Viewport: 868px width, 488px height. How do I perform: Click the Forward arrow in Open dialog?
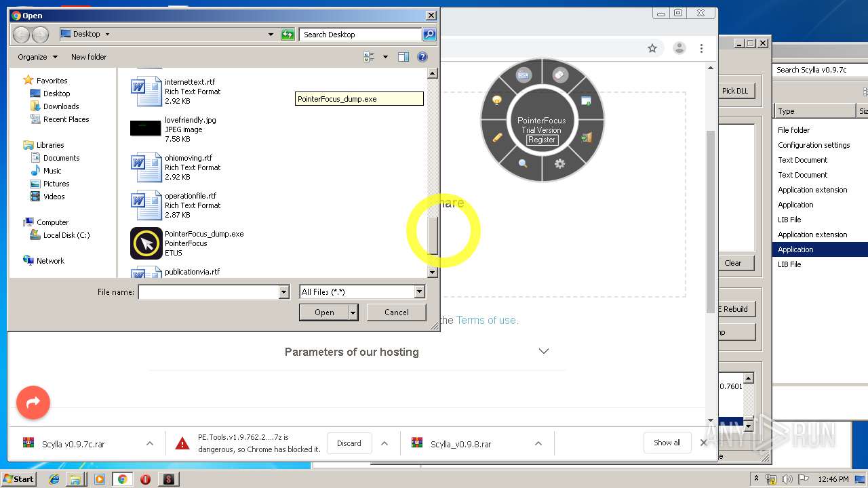40,35
